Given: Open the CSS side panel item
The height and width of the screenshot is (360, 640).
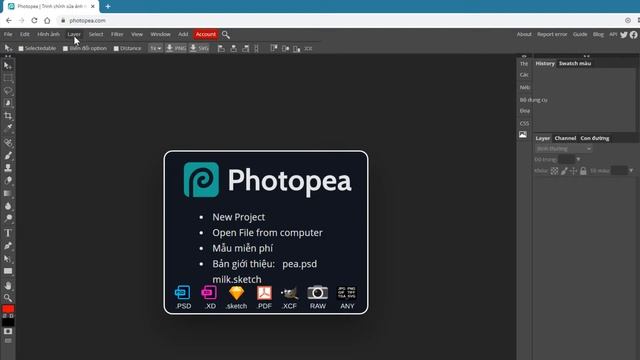Looking at the screenshot, I should coord(524,123).
